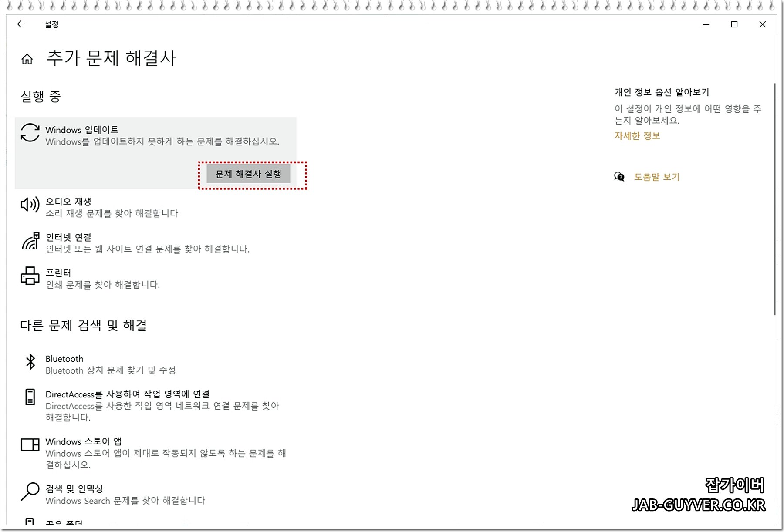This screenshot has width=784, height=532.
Task: Click the Windows Store apps icon
Action: click(x=30, y=444)
